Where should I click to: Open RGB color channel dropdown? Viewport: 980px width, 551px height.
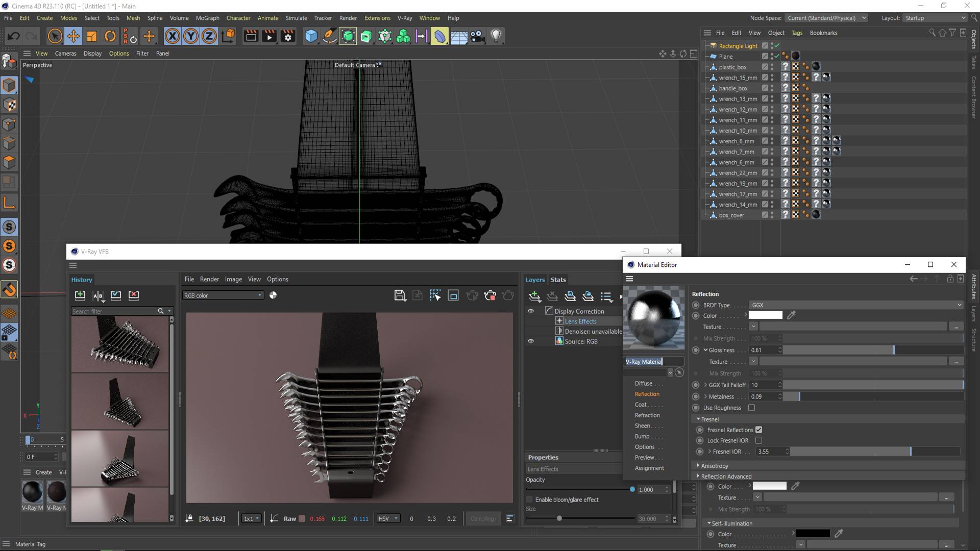point(223,295)
